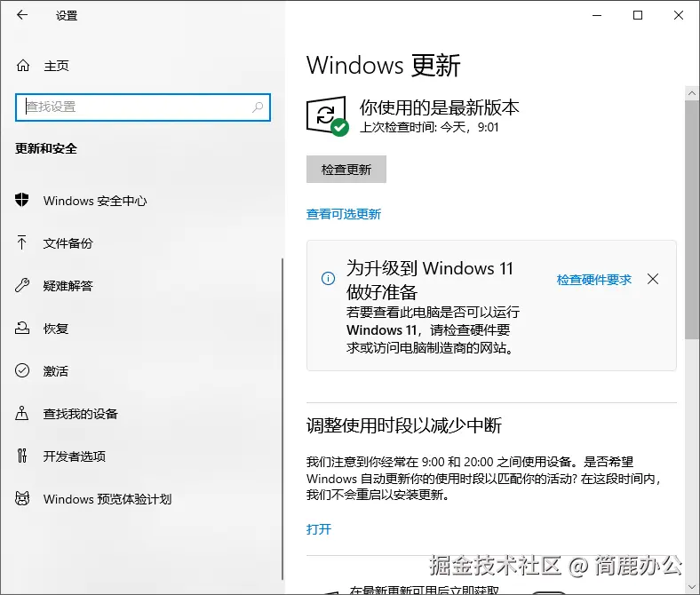Image resolution: width=700 pixels, height=595 pixels.
Task: Click the scrollbar down arrow
Action: [692, 586]
